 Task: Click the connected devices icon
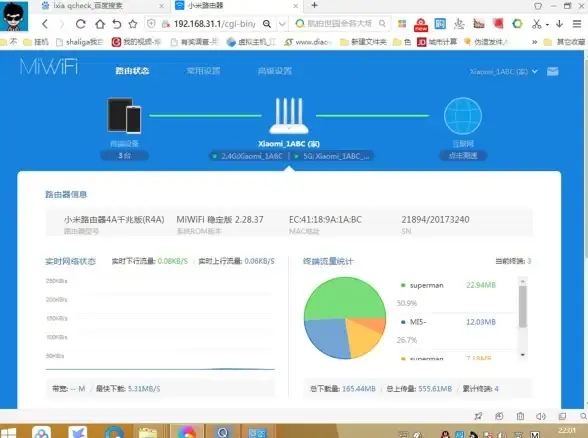click(124, 116)
